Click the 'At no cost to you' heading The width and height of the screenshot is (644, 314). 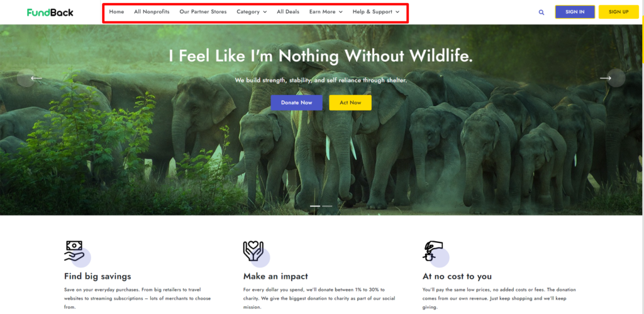pos(457,276)
